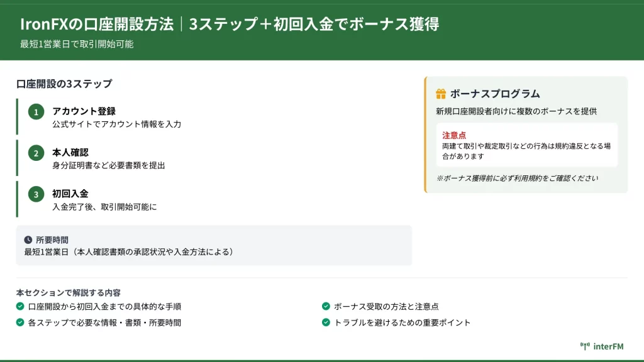Click checkmark beside 各ステップで必要な情報・書類・所要時間
Viewport: 644px width, 362px height.
point(20,322)
